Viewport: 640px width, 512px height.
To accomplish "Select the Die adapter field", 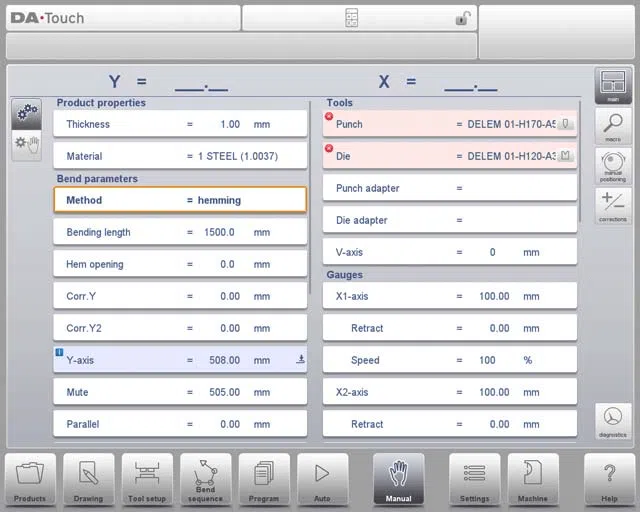I will 450,220.
